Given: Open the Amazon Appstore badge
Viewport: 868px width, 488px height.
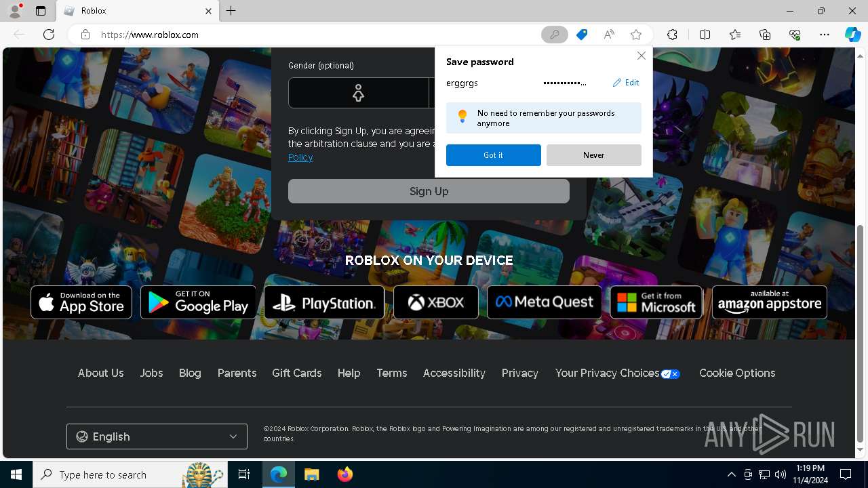Looking at the screenshot, I should click(x=770, y=302).
